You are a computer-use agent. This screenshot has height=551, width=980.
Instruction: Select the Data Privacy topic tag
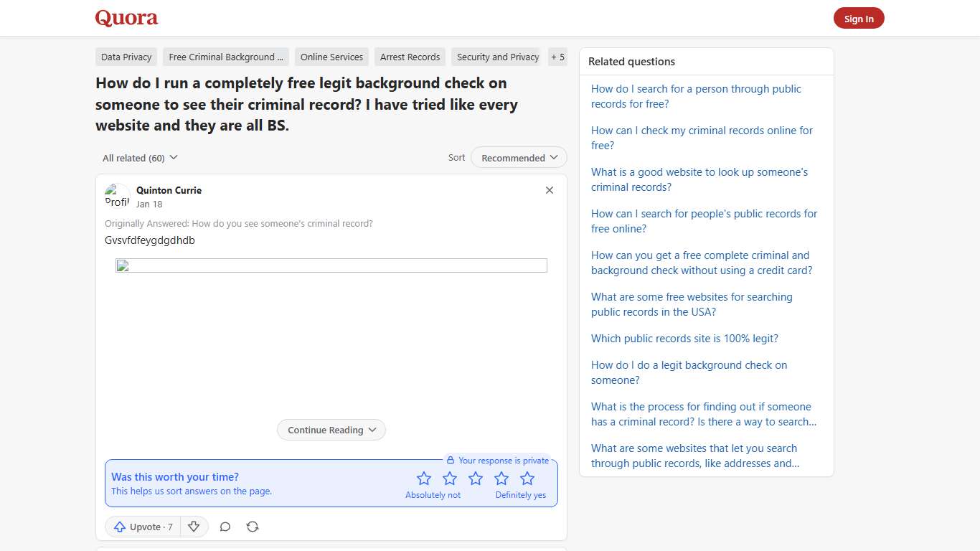pos(126,57)
